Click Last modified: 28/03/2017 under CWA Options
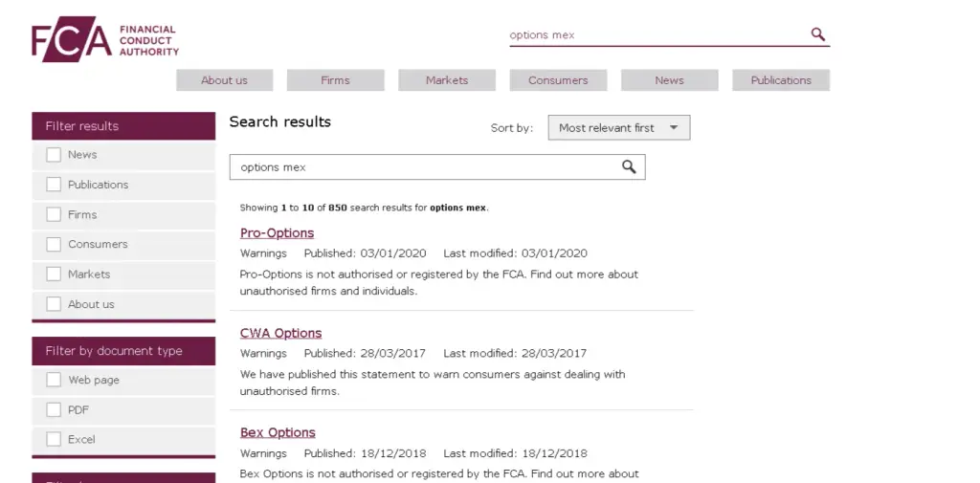The height and width of the screenshot is (483, 980). point(515,353)
